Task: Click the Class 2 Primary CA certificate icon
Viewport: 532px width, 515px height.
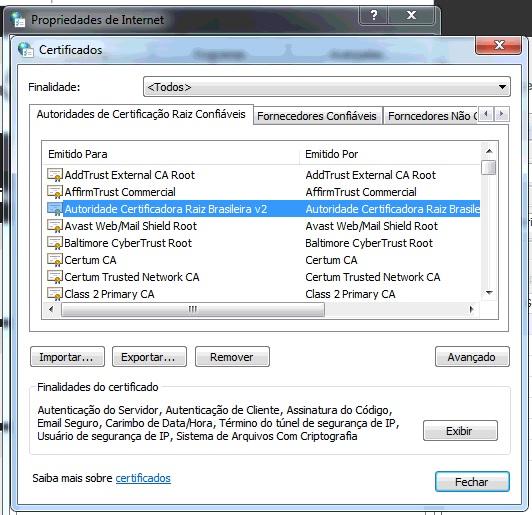Action: pos(55,294)
